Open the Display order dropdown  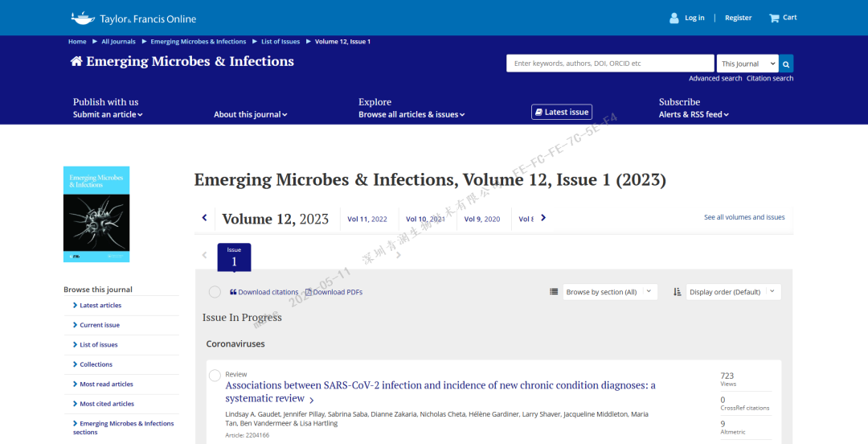click(733, 292)
